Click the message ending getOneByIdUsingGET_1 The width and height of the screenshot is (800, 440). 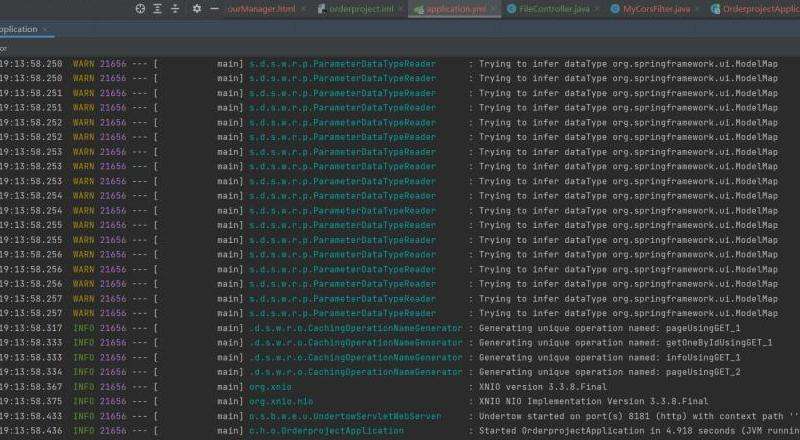coord(626,343)
